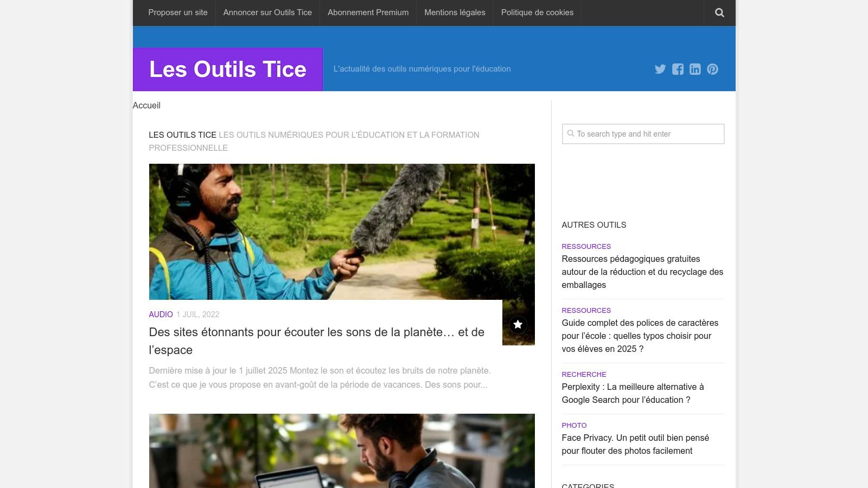Select the PHOTO category label
This screenshot has width=868, height=488.
[574, 425]
